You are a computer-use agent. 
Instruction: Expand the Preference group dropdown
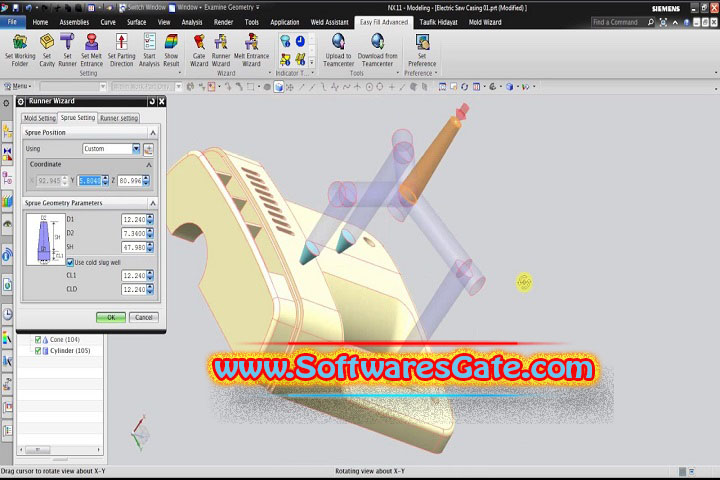(x=436, y=73)
